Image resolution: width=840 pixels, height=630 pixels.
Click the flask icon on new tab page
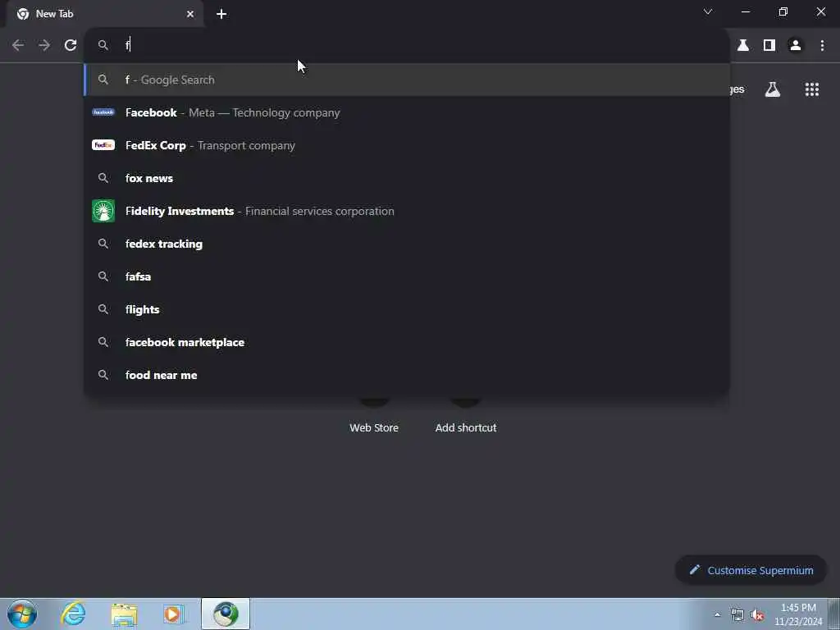click(x=773, y=89)
